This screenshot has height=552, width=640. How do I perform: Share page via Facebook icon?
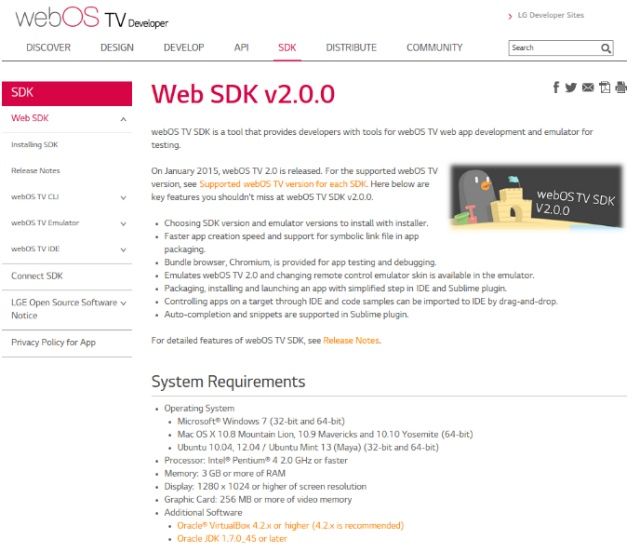point(556,87)
